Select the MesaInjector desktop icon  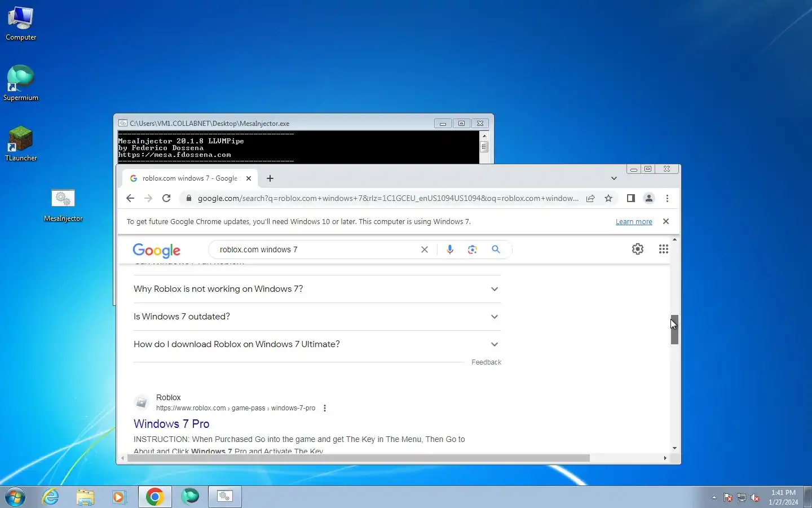click(x=63, y=205)
